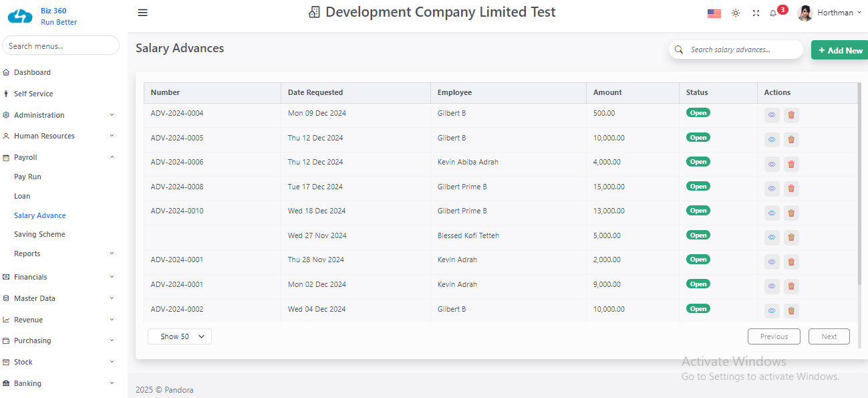Click the US flag language icon
Image resolution: width=868 pixels, height=398 pixels.
point(714,13)
